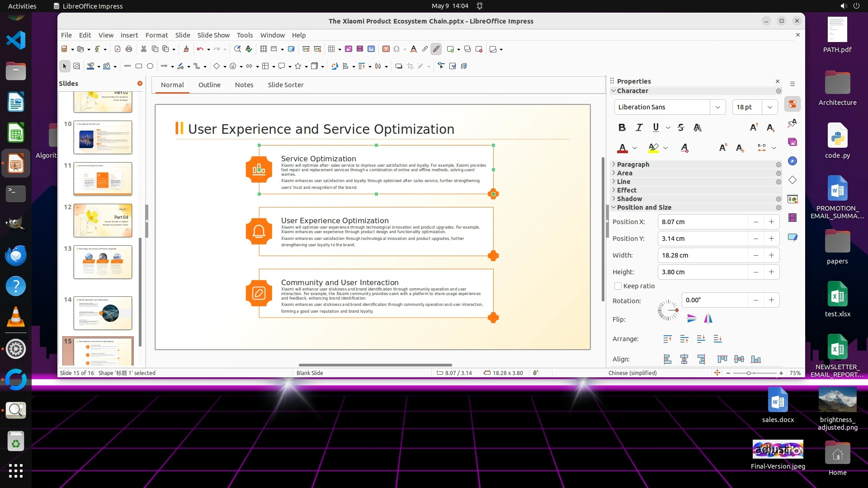Select the Ellipse drawing tool

click(x=150, y=66)
